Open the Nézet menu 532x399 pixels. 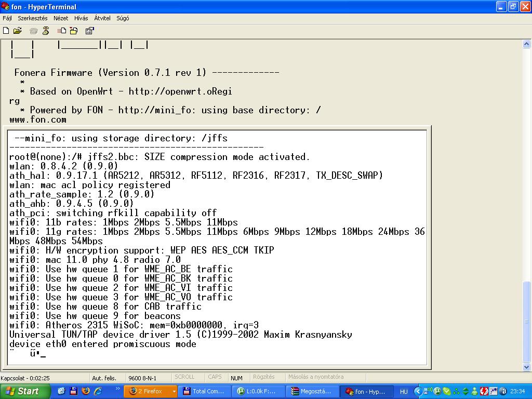(61, 18)
